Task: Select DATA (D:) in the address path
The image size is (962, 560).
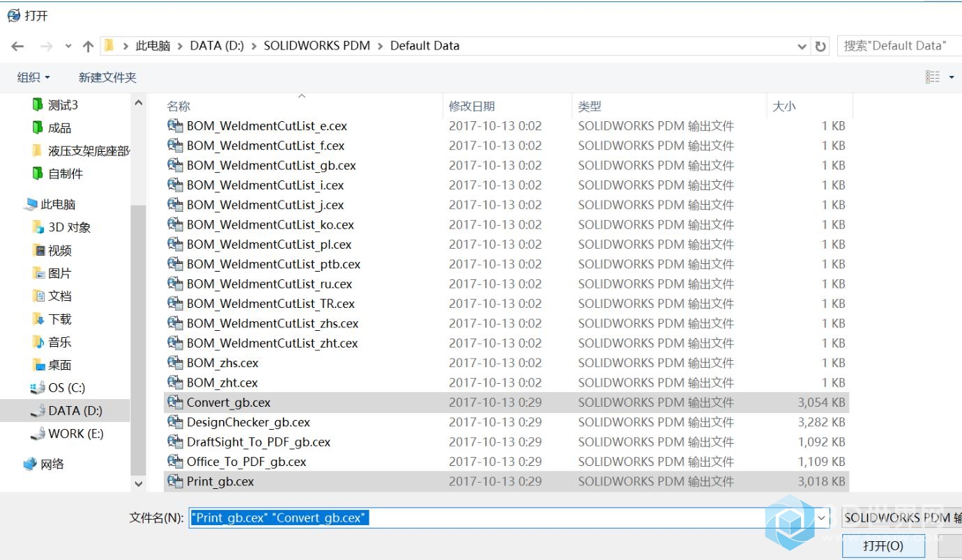Action: [x=217, y=46]
